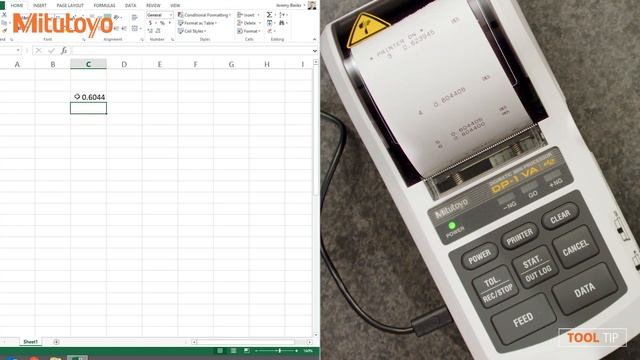This screenshot has height=360, width=640.
Task: Open the text Orientation tool
Action: 117,17
